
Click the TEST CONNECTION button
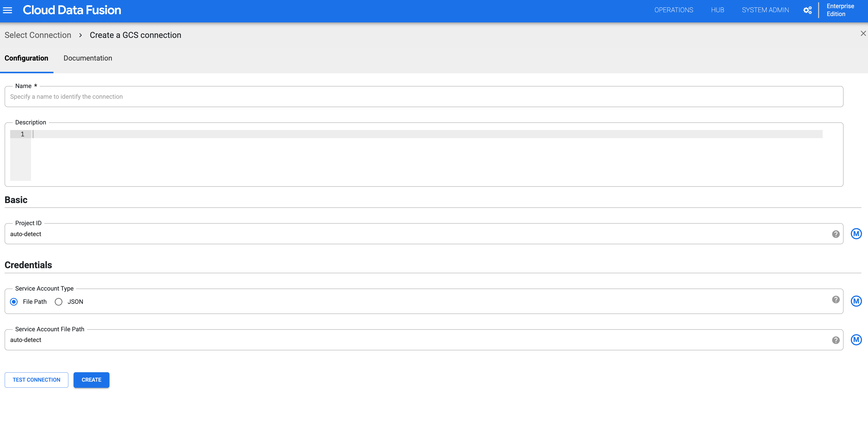point(35,380)
